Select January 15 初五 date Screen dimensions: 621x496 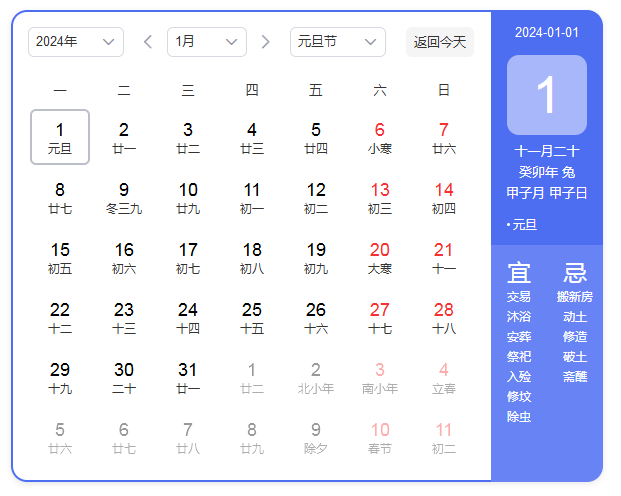pos(60,257)
